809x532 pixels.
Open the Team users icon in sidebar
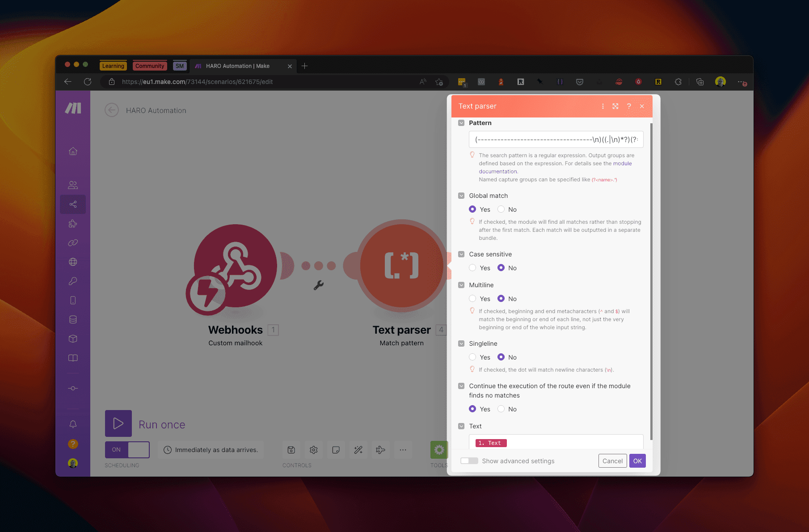pos(73,184)
